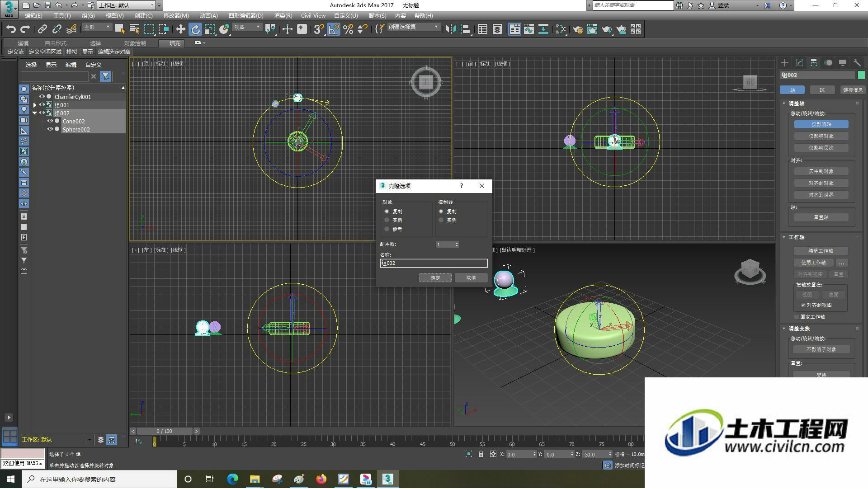
Task: Select Instance option under Object
Action: coord(387,221)
